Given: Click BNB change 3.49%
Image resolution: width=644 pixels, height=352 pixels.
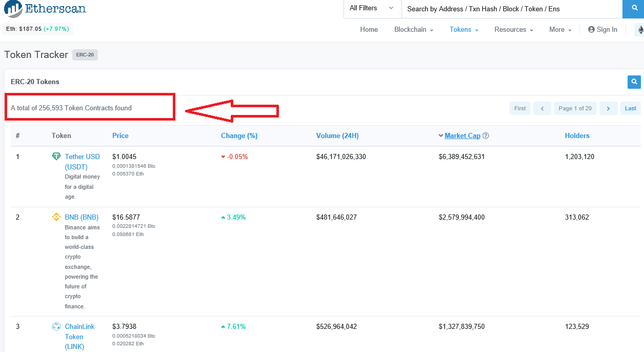Looking at the screenshot, I should click(233, 218).
